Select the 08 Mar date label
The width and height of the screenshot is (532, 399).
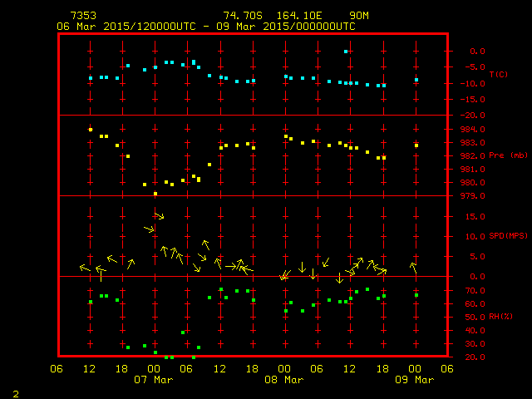pos(283,380)
